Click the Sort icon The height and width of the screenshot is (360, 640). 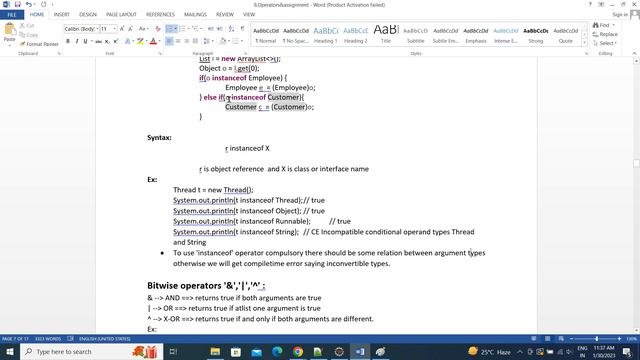[x=231, y=29]
